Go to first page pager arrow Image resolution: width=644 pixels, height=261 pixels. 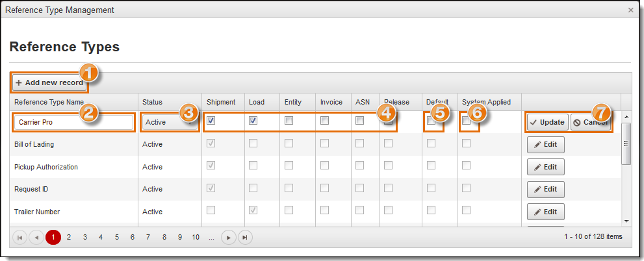(x=19, y=238)
